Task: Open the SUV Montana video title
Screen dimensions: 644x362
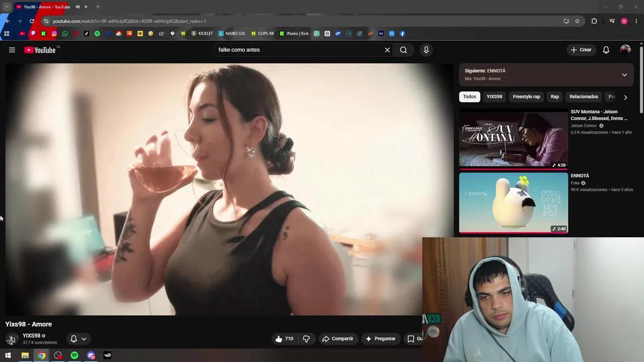Action: (x=599, y=115)
